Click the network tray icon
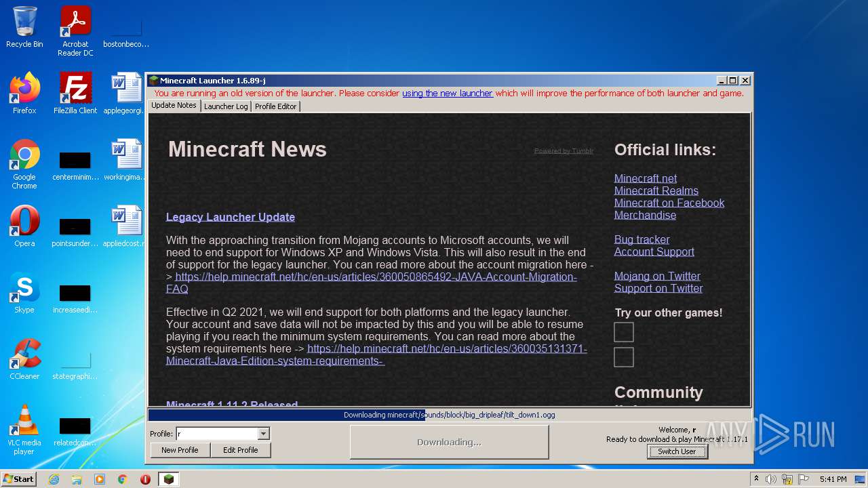The image size is (868, 488). tap(787, 479)
